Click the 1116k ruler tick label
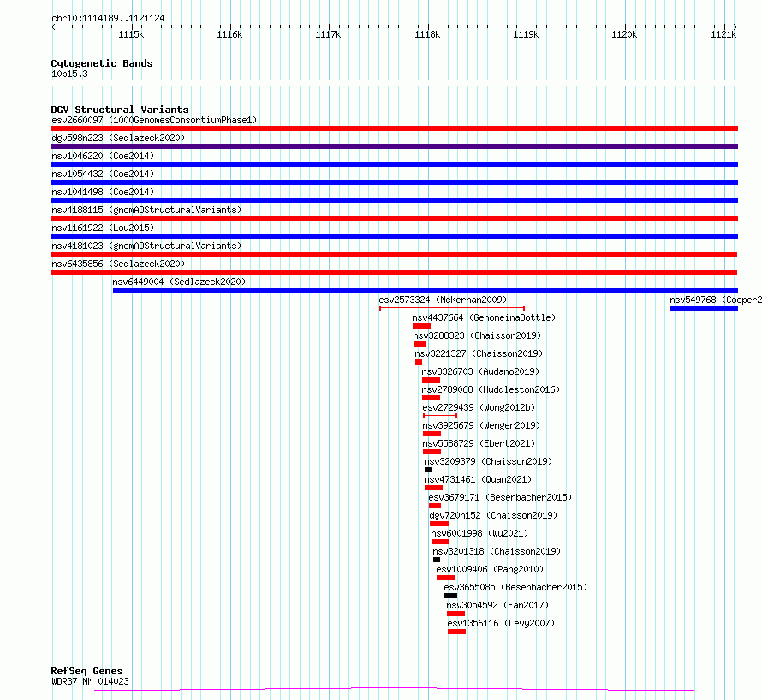Viewport: 762px width, 700px height. click(229, 34)
